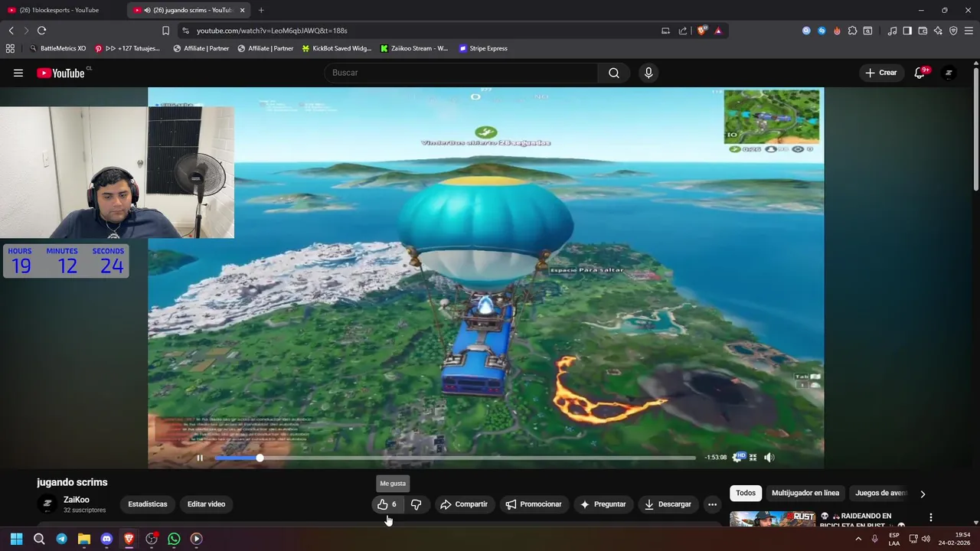Select Multijugador en línea chip
The height and width of the screenshot is (551, 980).
tap(805, 494)
